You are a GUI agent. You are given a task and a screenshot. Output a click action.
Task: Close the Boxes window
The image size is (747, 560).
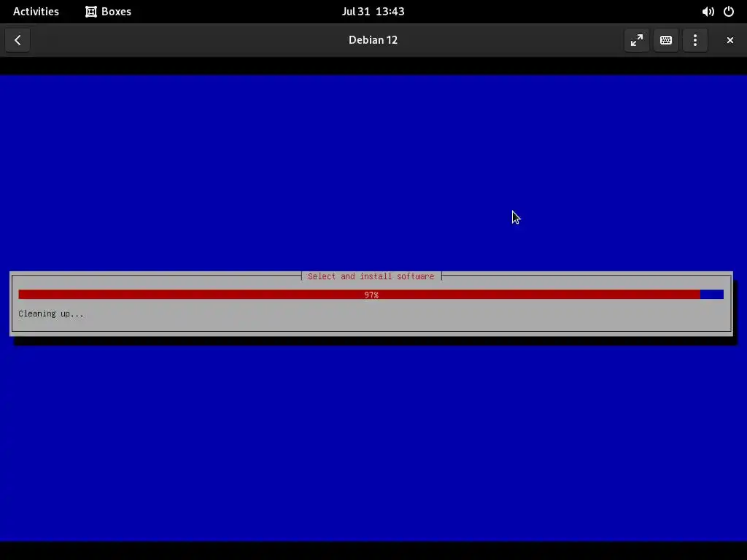(729, 40)
